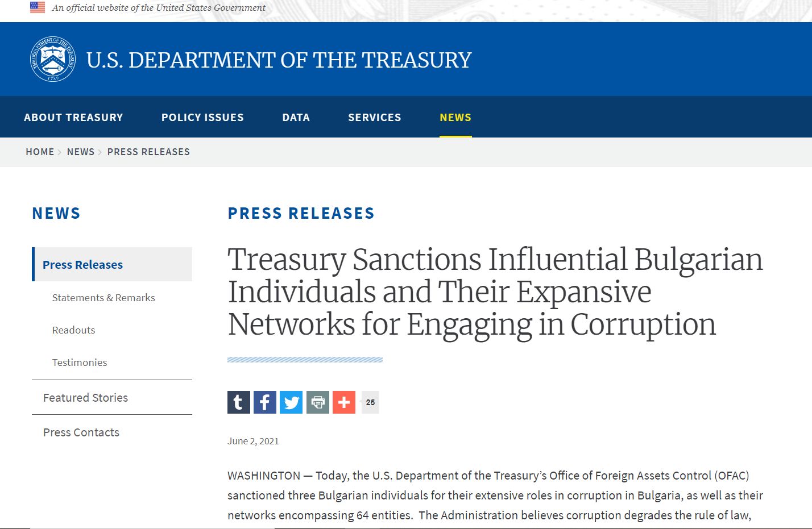The image size is (812, 529).
Task: Share article on Twitter
Action: pyautogui.click(x=291, y=402)
